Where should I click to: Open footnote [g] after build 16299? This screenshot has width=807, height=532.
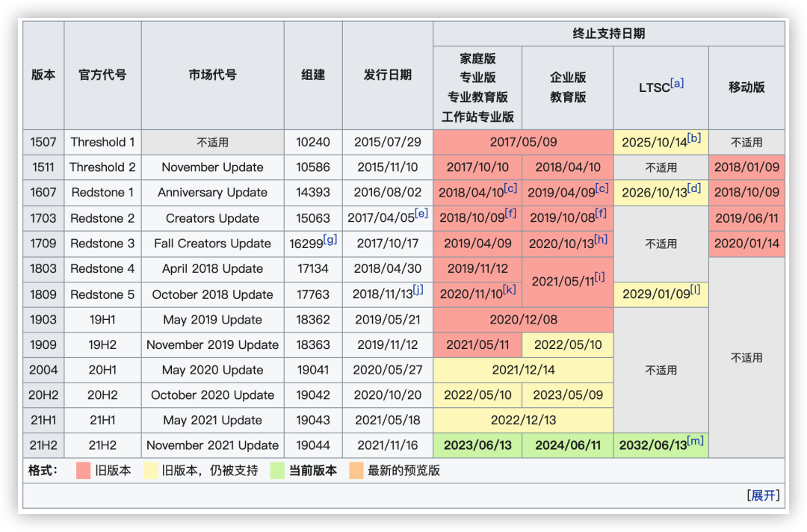pos(330,239)
